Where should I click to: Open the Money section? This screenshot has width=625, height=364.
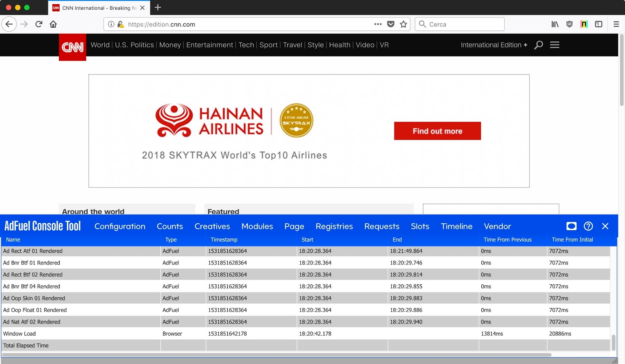pos(170,45)
